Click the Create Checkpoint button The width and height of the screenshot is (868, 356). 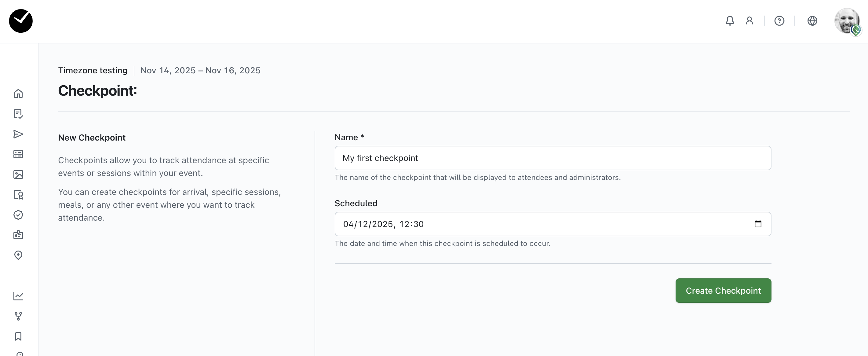coord(723,291)
